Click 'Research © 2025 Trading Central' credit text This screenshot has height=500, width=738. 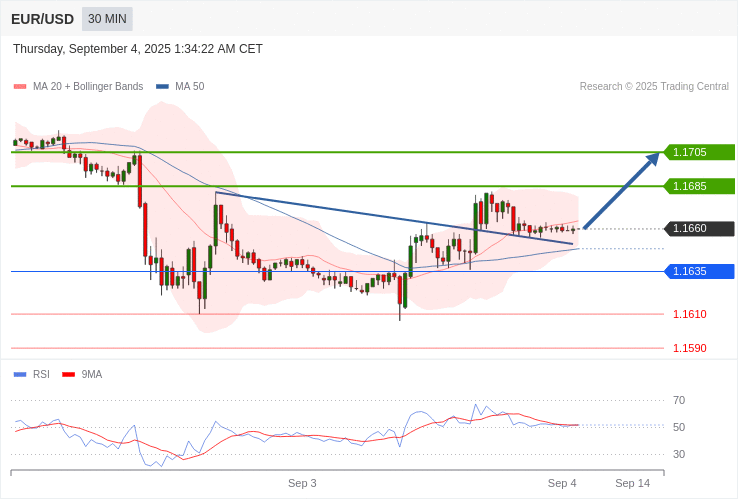(654, 87)
